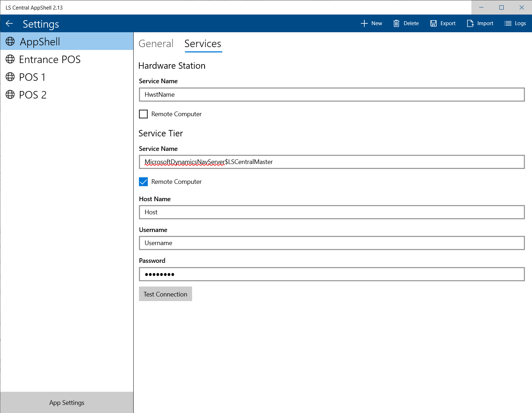
Task: Click the Username text box
Action: pyautogui.click(x=331, y=243)
